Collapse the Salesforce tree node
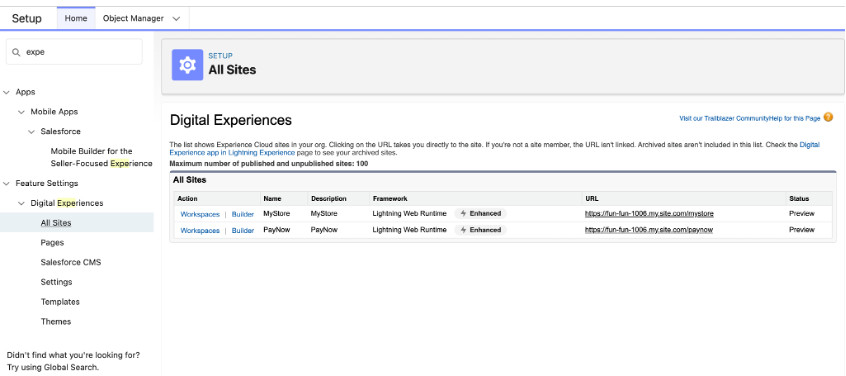The width and height of the screenshot is (846, 376). tap(31, 132)
